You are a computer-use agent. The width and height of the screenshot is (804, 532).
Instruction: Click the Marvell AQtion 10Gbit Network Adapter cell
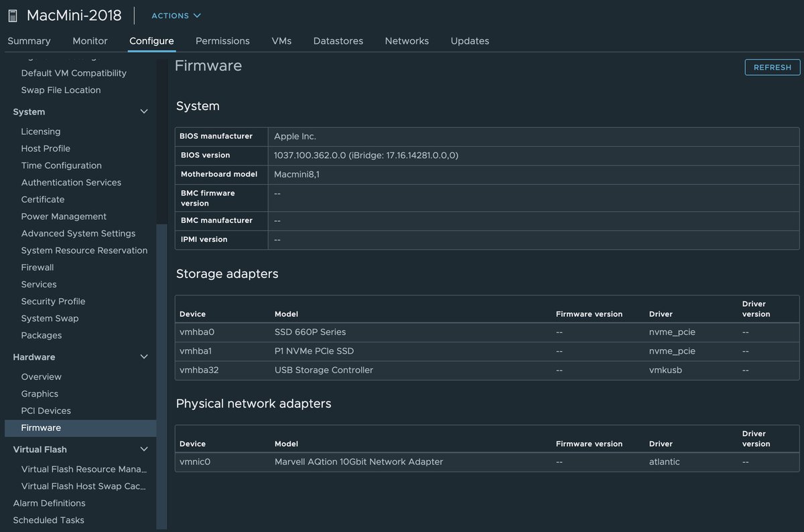point(358,462)
